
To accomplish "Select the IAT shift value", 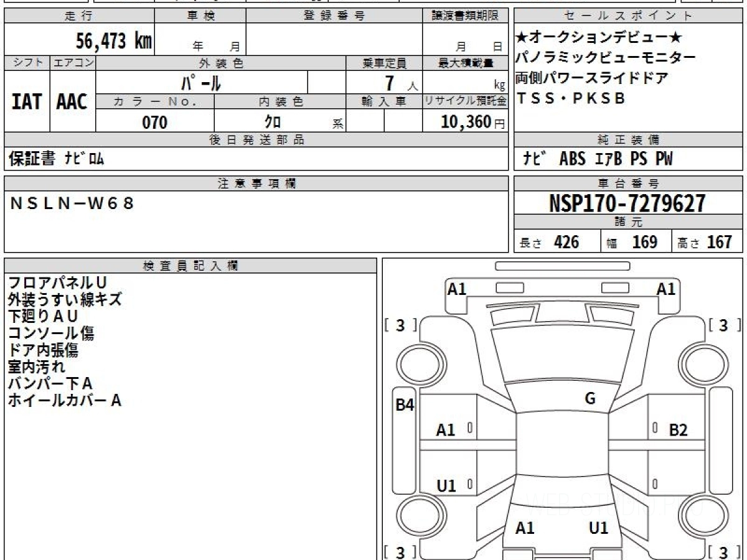I will pos(27,102).
